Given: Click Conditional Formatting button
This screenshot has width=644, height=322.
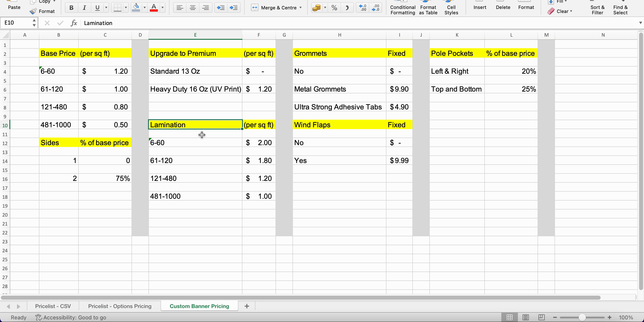Looking at the screenshot, I should coord(402,10).
